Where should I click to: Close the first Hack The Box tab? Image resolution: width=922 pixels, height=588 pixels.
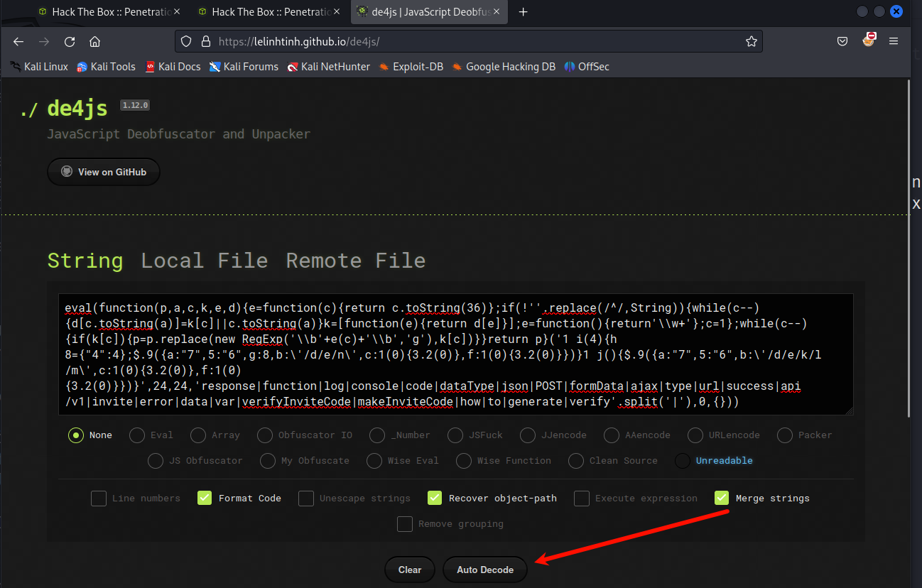pyautogui.click(x=177, y=12)
